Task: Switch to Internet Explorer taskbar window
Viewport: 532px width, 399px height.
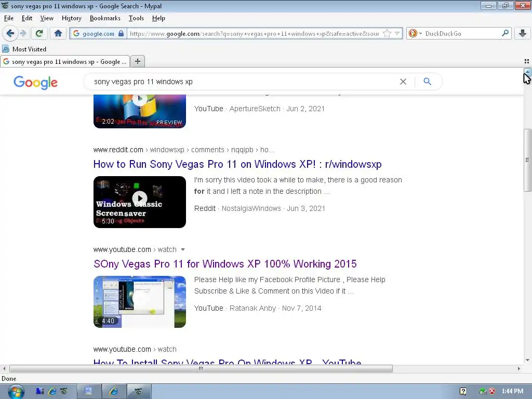Action: pos(114,391)
